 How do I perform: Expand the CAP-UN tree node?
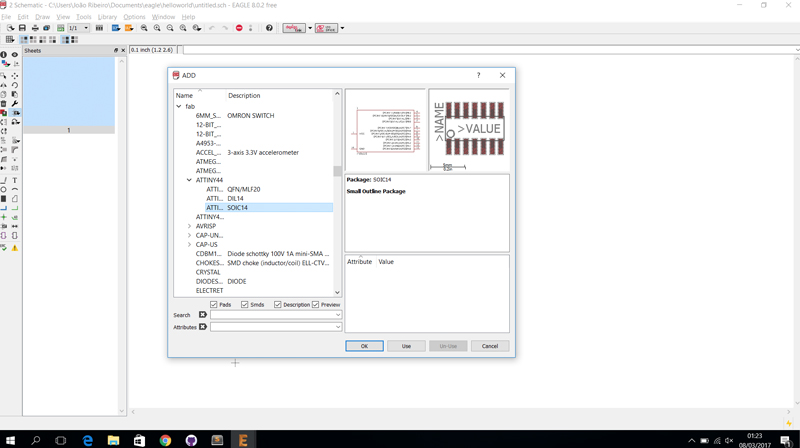coord(189,235)
